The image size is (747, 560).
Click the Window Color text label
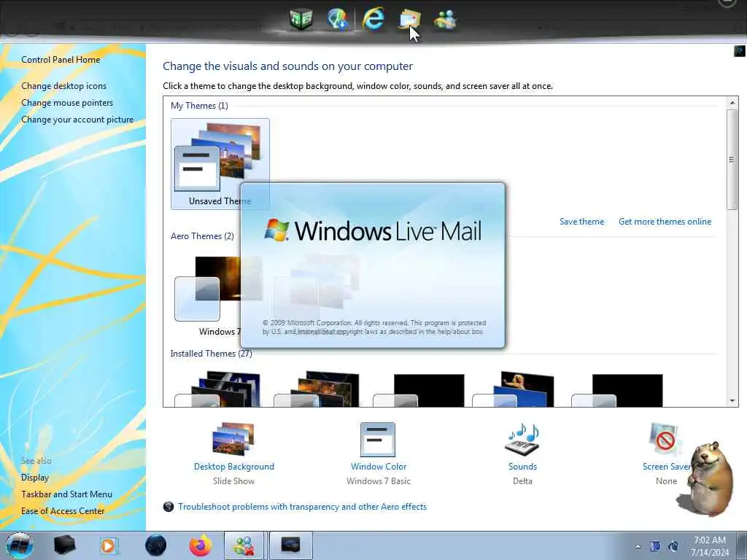click(379, 467)
